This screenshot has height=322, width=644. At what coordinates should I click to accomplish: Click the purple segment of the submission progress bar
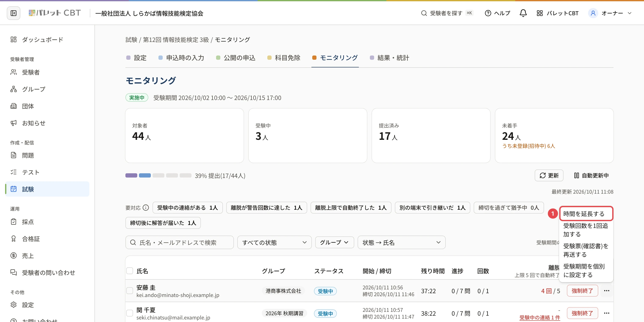131,175
